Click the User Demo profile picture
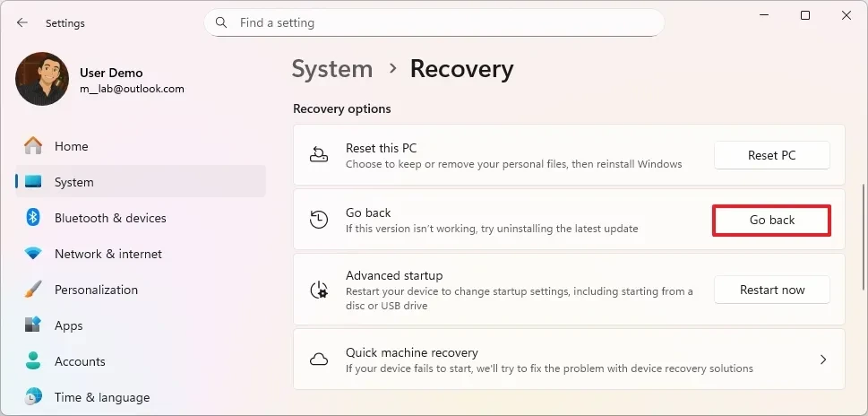Screen dimensions: 868x416 coord(42,79)
